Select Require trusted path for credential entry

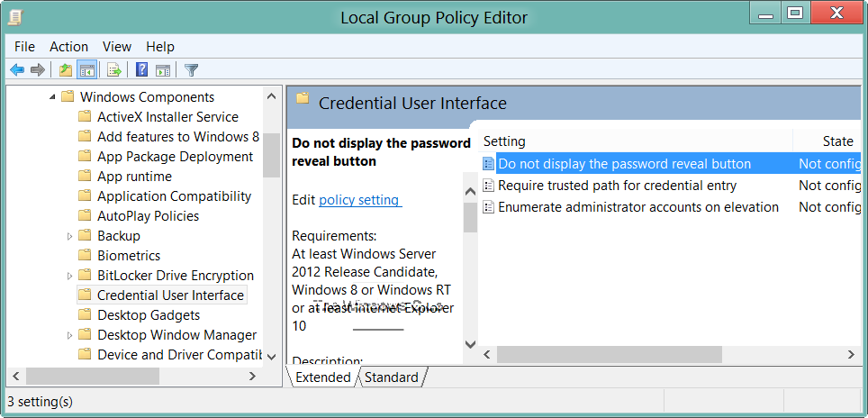click(617, 186)
